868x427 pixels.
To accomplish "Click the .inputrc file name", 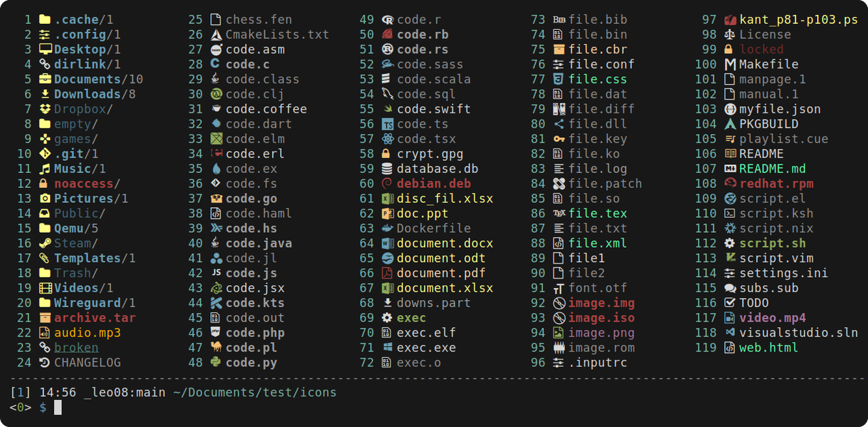I will [598, 363].
